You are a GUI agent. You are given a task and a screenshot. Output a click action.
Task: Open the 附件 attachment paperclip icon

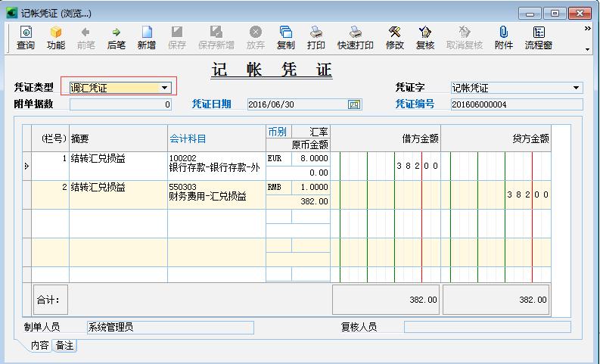(504, 38)
